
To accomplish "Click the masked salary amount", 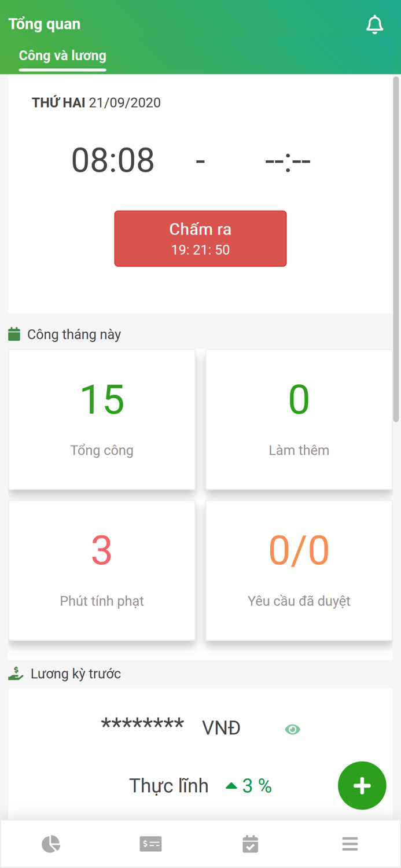I will (142, 726).
